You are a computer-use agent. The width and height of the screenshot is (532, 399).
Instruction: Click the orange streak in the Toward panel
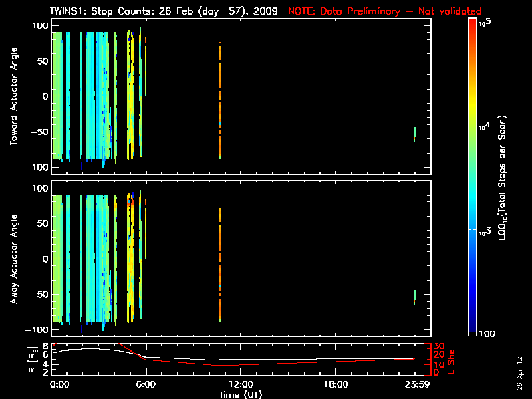219,100
